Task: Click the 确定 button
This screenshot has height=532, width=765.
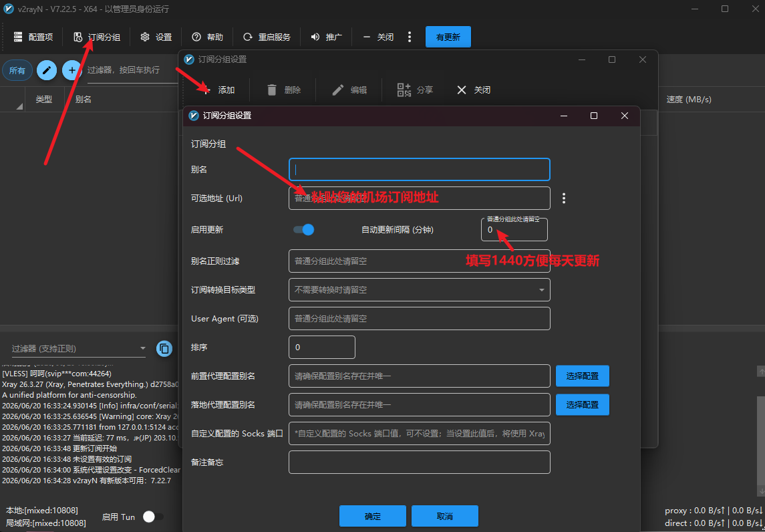Action: pos(373,517)
